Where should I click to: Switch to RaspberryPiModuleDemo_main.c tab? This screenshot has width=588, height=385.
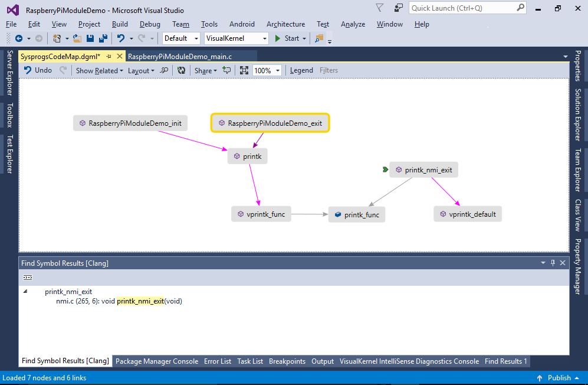tap(180, 56)
